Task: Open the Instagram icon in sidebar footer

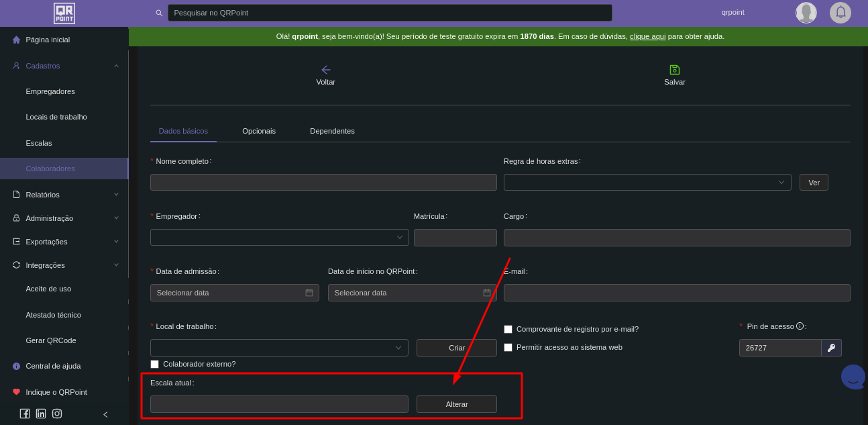Action: point(57,414)
